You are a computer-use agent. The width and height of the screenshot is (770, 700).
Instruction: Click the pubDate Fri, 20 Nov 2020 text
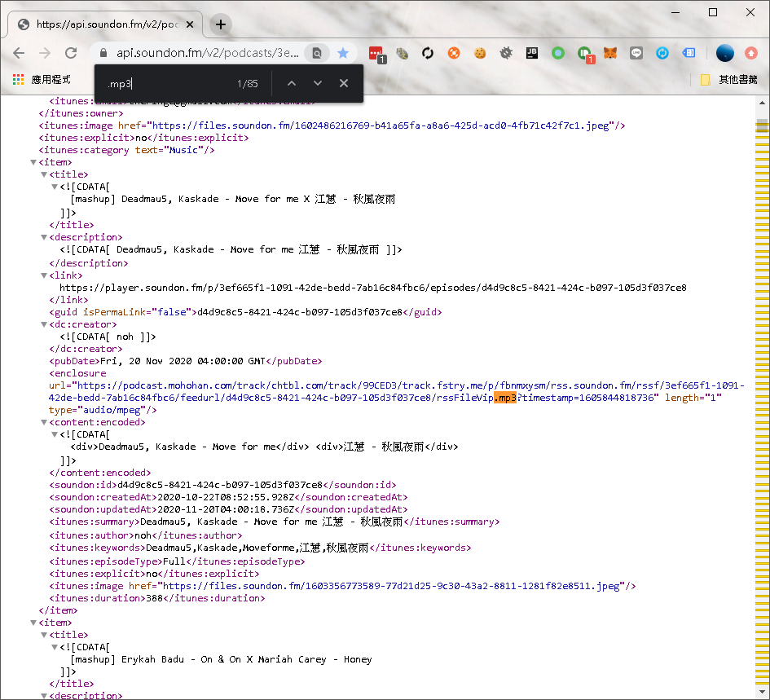click(x=183, y=361)
